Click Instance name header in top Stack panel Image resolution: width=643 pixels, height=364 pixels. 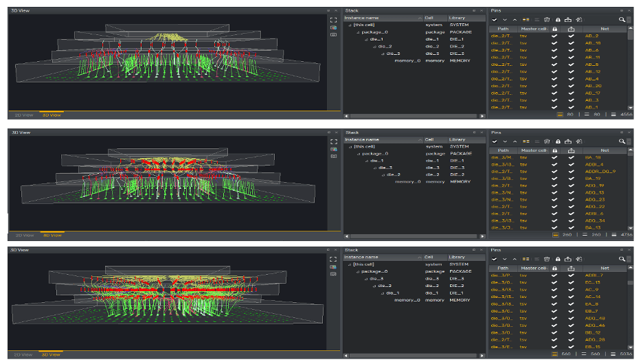362,18
